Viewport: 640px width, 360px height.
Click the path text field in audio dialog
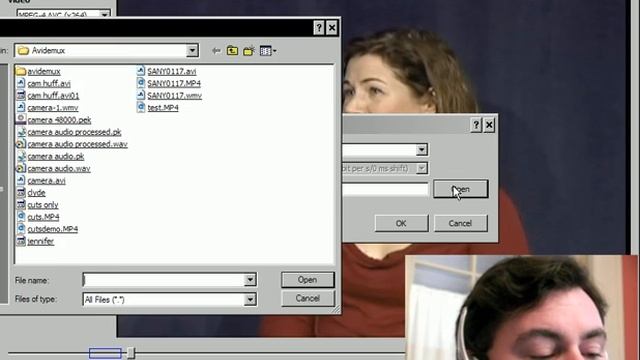[385, 189]
